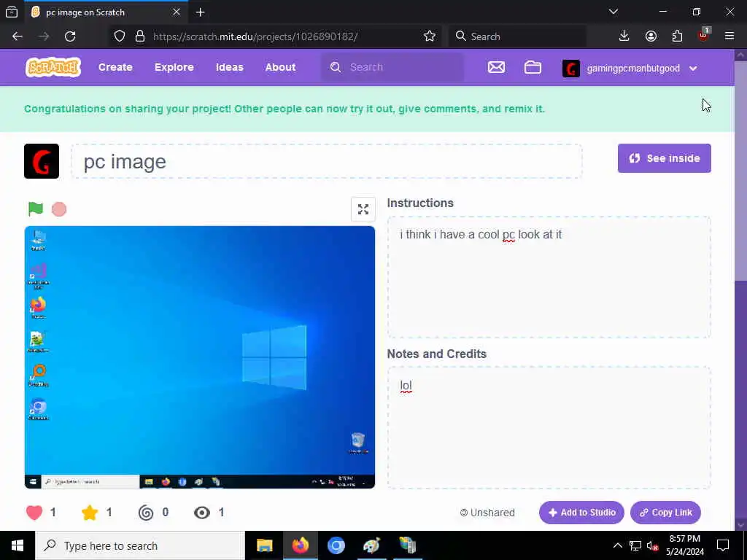Edit the Notes and Credits text box
747x560 pixels.
(x=549, y=427)
